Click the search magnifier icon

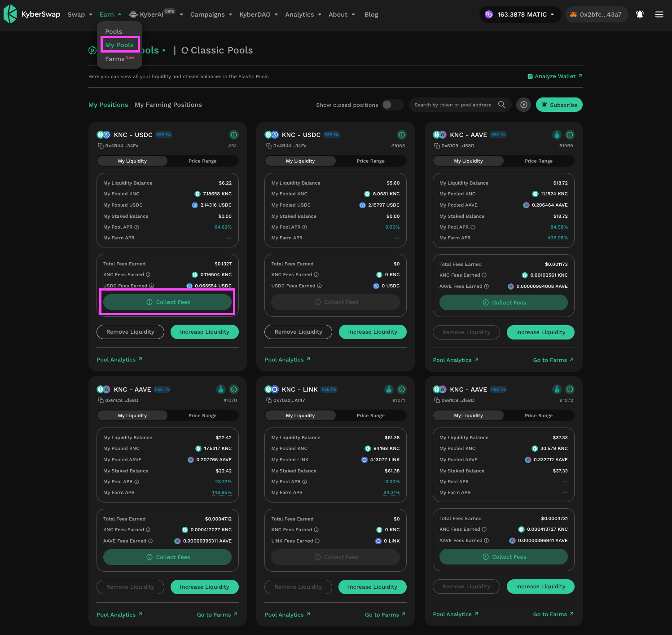pyautogui.click(x=502, y=105)
